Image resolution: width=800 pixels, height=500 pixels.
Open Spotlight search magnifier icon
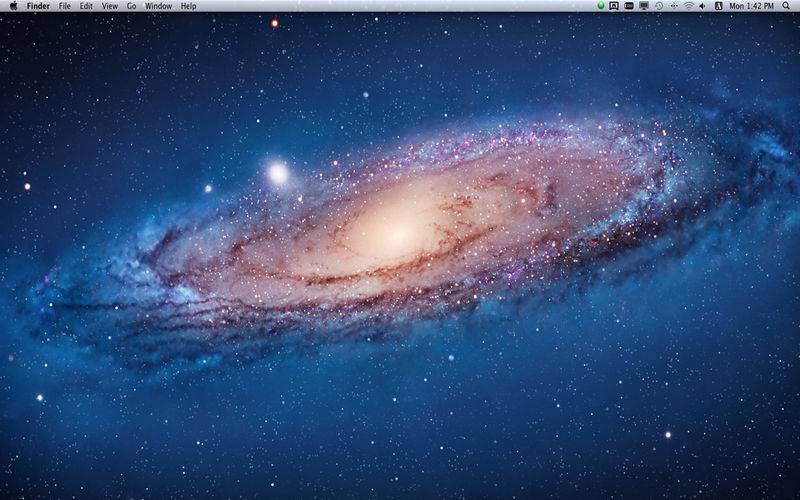coord(786,6)
